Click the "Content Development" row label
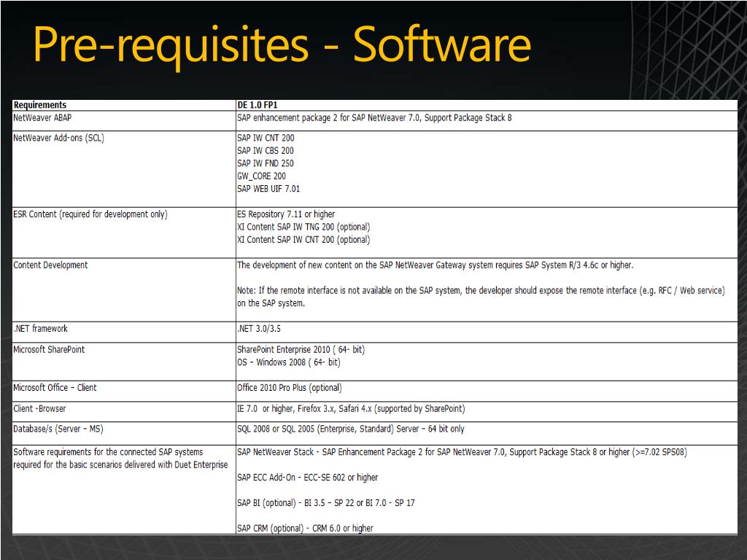The width and height of the screenshot is (747, 560). point(50,265)
